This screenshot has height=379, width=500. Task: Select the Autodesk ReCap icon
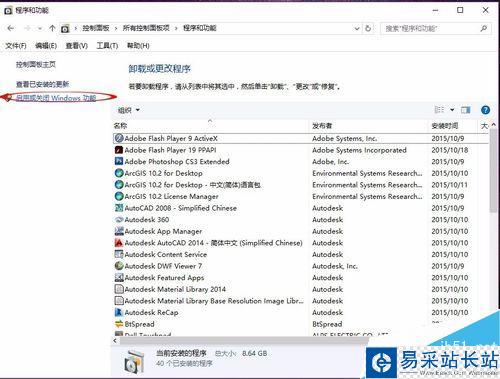(x=119, y=312)
